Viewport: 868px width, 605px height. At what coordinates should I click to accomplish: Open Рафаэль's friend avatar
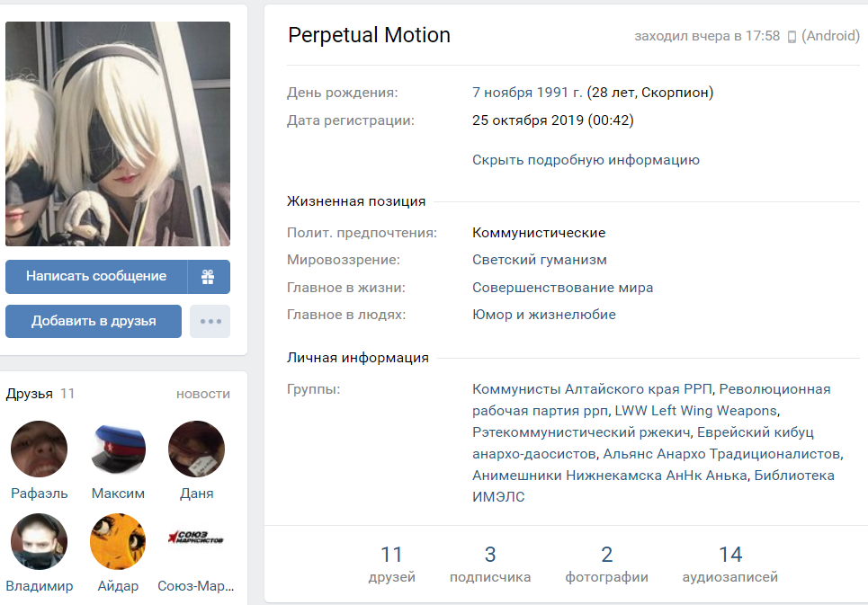(40, 449)
